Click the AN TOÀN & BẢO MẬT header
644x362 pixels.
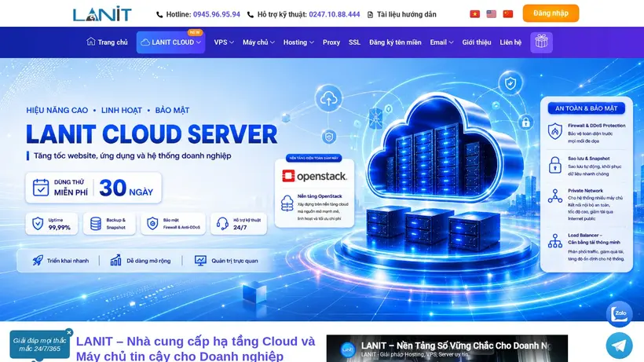(586, 108)
